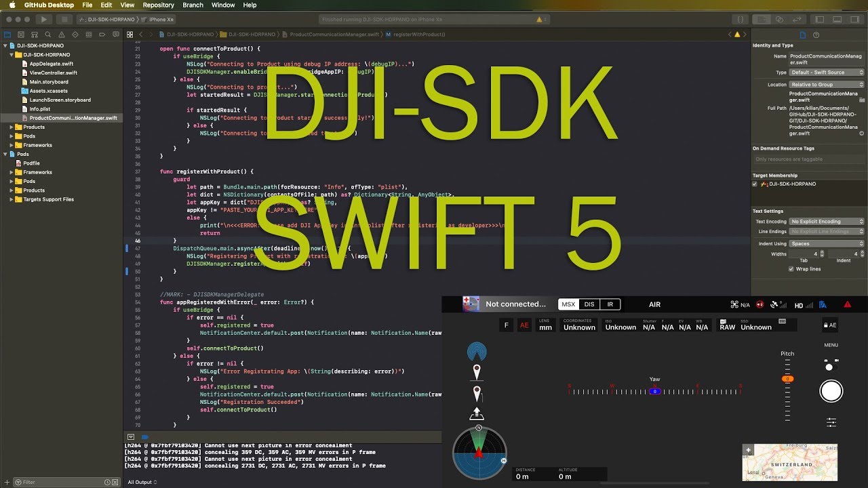Adjust the Pitch slider handle
The image size is (868, 488).
click(787, 379)
